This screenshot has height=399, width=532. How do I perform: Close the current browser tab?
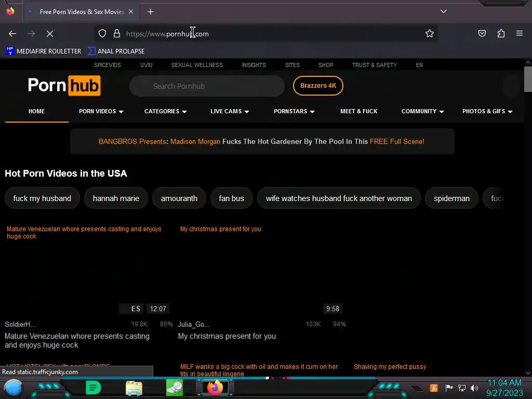click(131, 11)
